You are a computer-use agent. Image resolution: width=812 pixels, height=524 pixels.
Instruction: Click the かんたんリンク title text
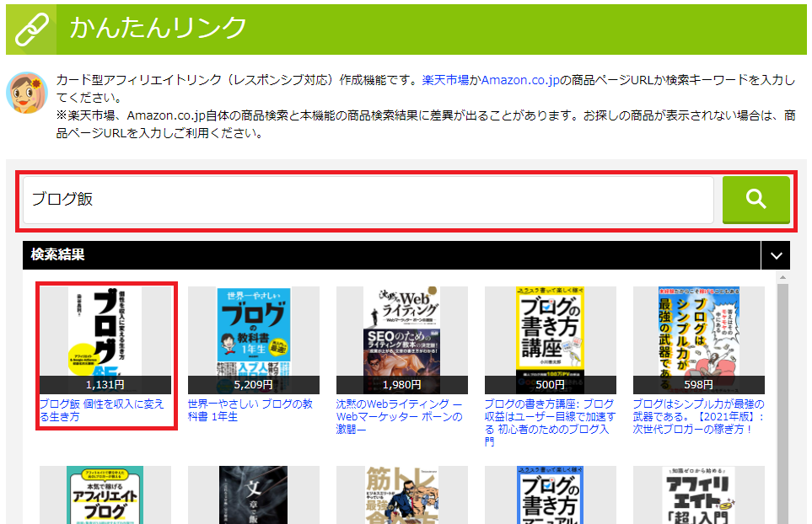point(158,28)
